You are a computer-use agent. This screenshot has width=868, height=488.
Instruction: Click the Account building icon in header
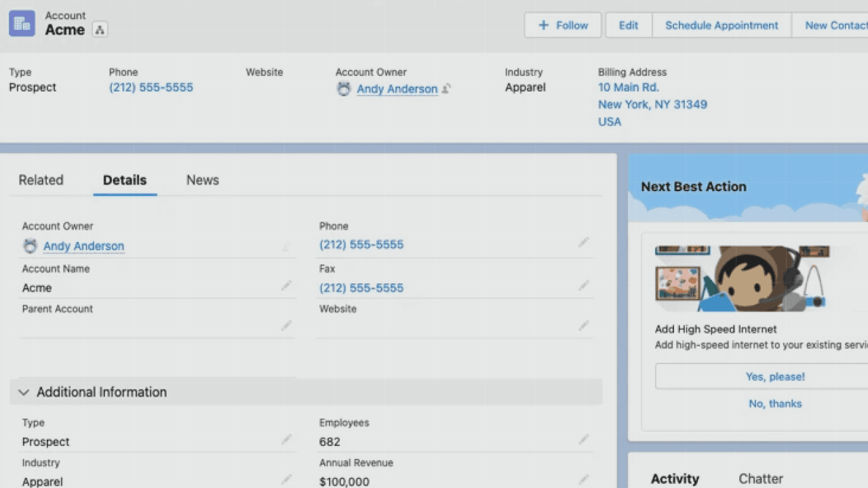[x=22, y=24]
